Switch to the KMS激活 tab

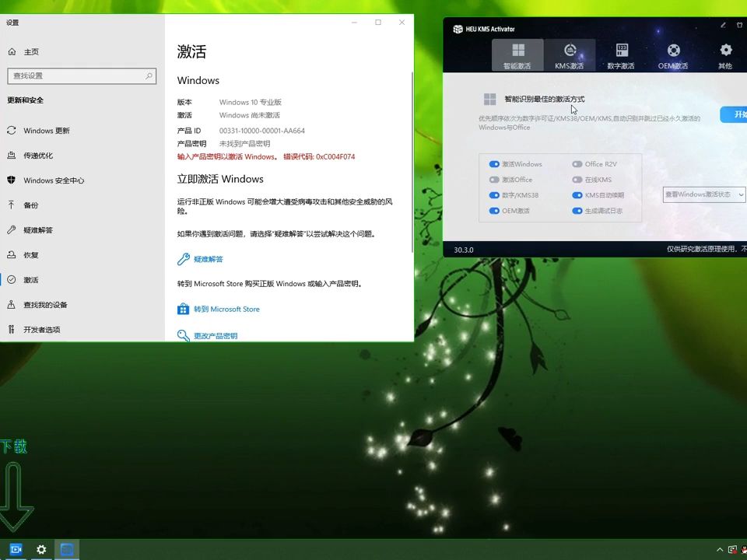[x=570, y=54]
